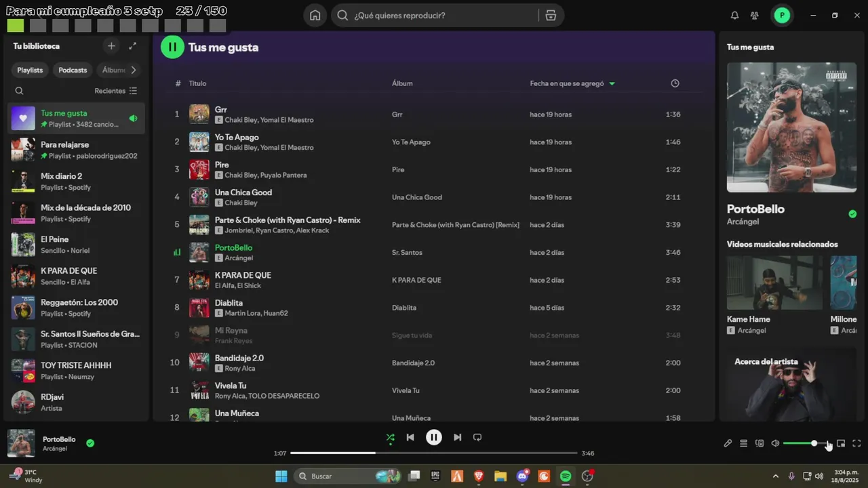Image resolution: width=868 pixels, height=488 pixels.
Task: Open the notifications bell
Action: (x=734, y=16)
